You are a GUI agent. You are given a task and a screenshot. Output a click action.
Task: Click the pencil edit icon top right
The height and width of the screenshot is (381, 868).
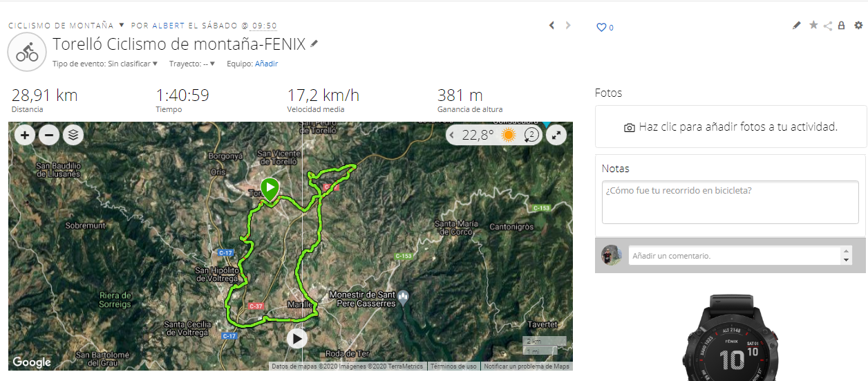pyautogui.click(x=796, y=26)
